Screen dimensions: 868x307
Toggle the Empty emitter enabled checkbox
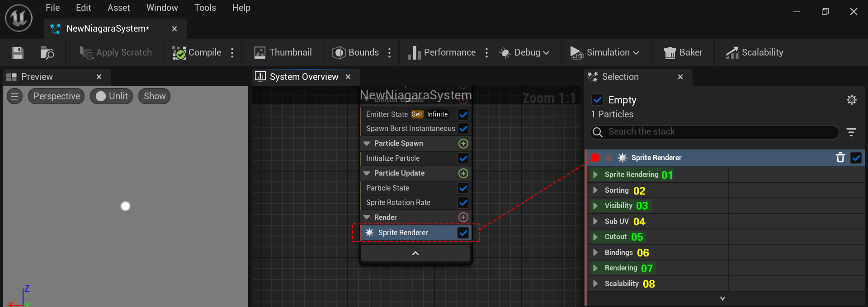[597, 100]
